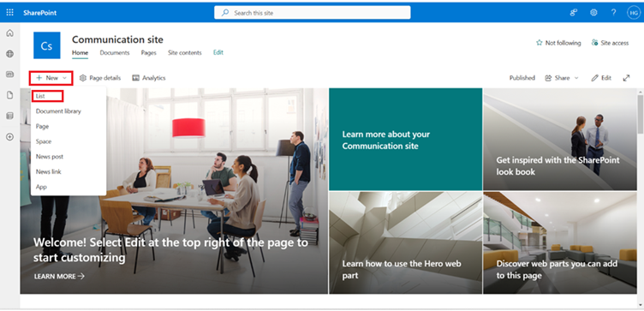Click the vertical page scrollbar thumb
The height and width of the screenshot is (311, 644).
(x=641, y=114)
